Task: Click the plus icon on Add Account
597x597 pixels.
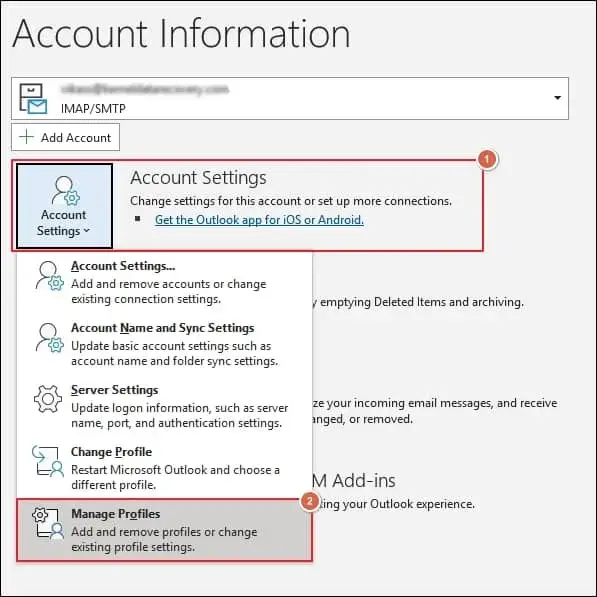Action: click(27, 137)
